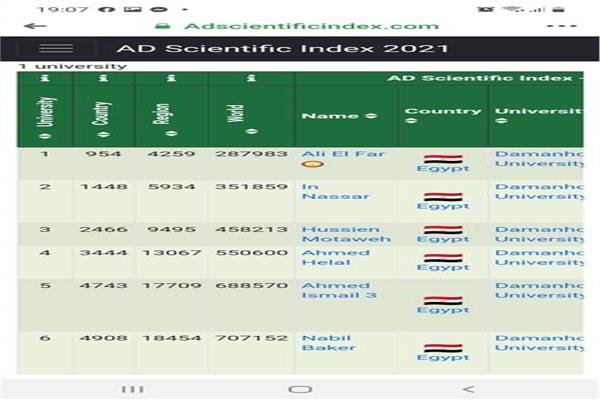Select country rank value 4743
This screenshot has height=400, width=600.
coord(104,286)
